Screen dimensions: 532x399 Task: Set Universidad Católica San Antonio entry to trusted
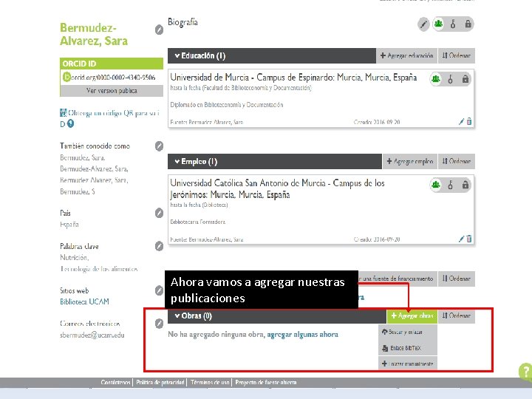point(450,185)
